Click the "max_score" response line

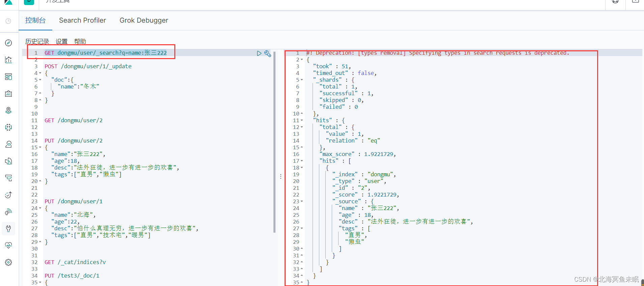(x=357, y=154)
